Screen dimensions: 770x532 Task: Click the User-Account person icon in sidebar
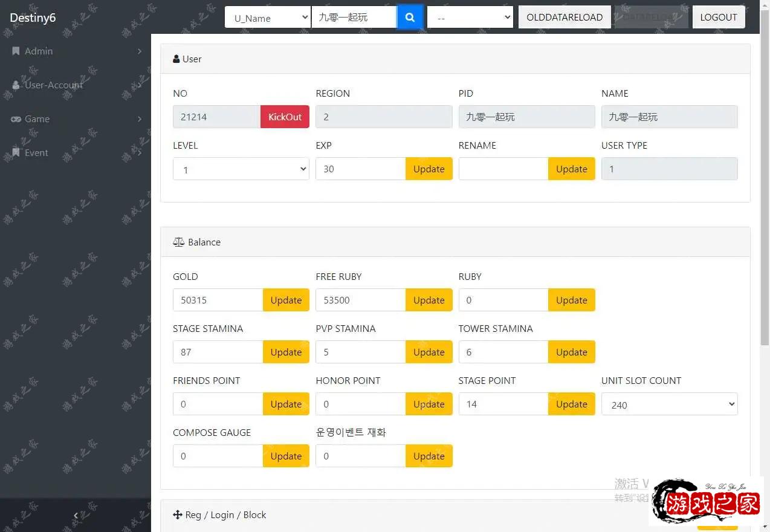pyautogui.click(x=16, y=85)
